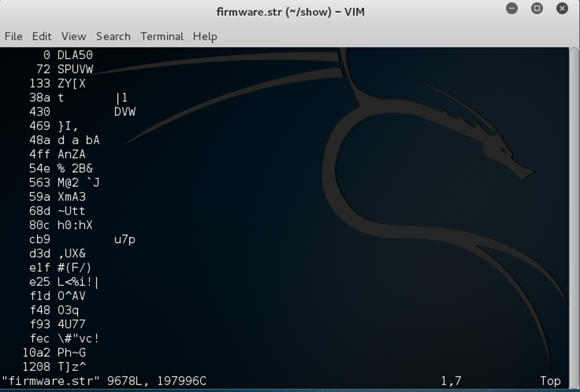Maximize the VIM terminal window
580x392 pixels.
pyautogui.click(x=537, y=8)
